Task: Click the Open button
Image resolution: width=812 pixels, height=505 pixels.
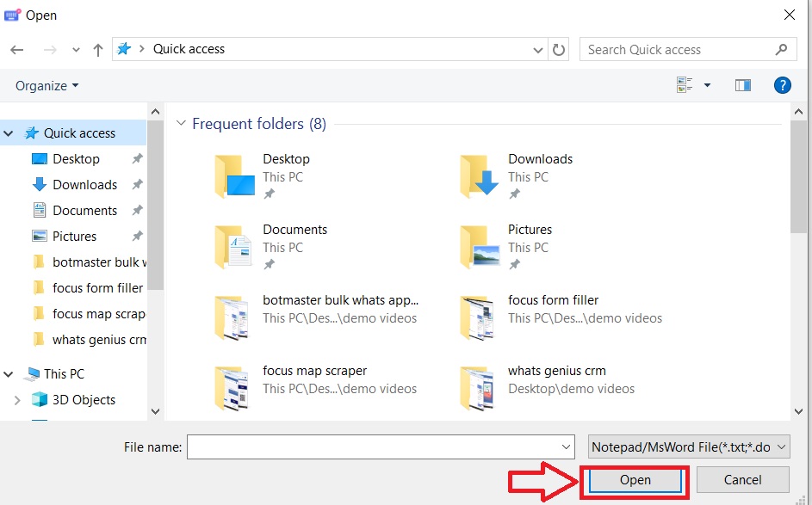Action: pos(635,480)
